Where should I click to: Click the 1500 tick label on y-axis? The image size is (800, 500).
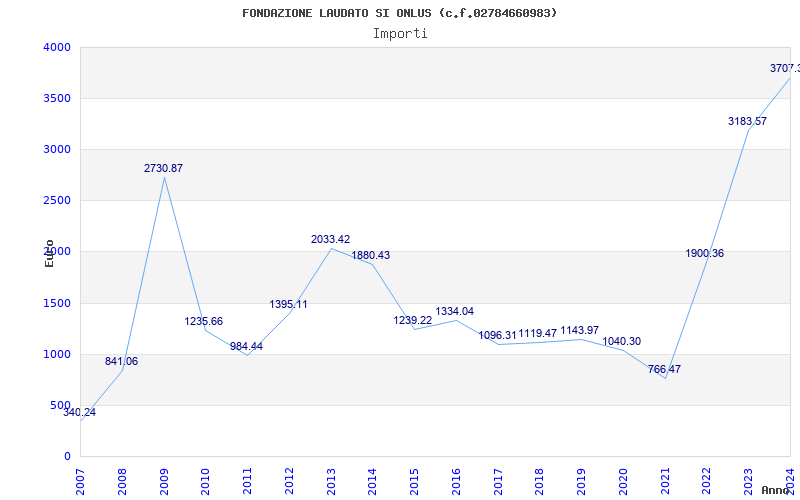(57, 303)
